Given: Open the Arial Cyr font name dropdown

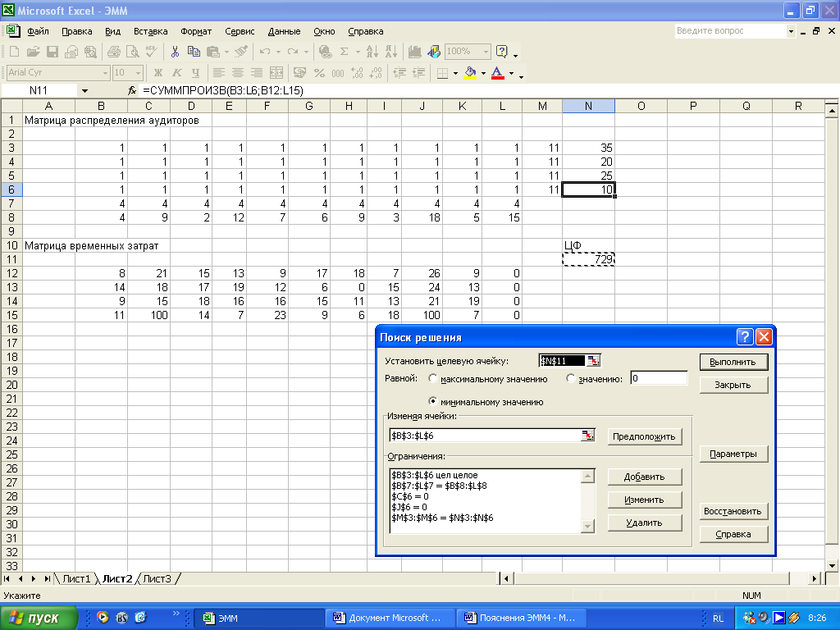Looking at the screenshot, I should coord(104,73).
